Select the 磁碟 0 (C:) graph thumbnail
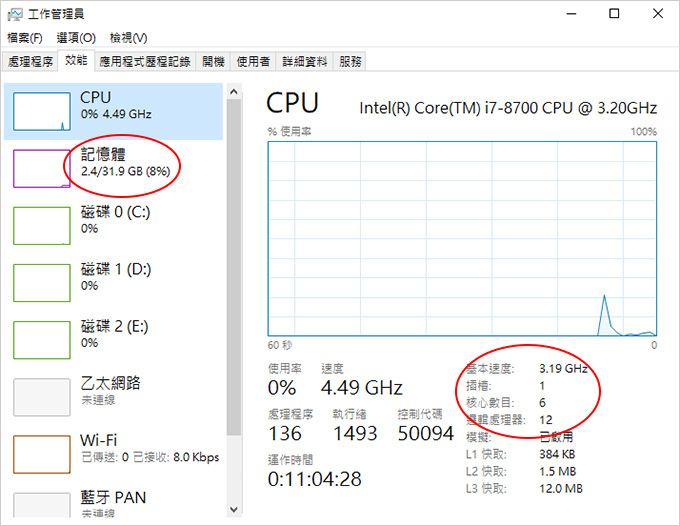 [x=42, y=226]
